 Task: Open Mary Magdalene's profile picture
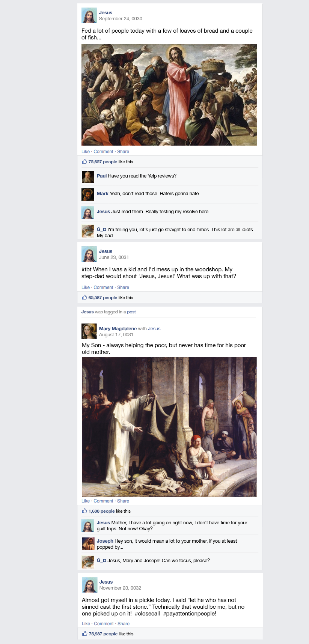click(89, 331)
